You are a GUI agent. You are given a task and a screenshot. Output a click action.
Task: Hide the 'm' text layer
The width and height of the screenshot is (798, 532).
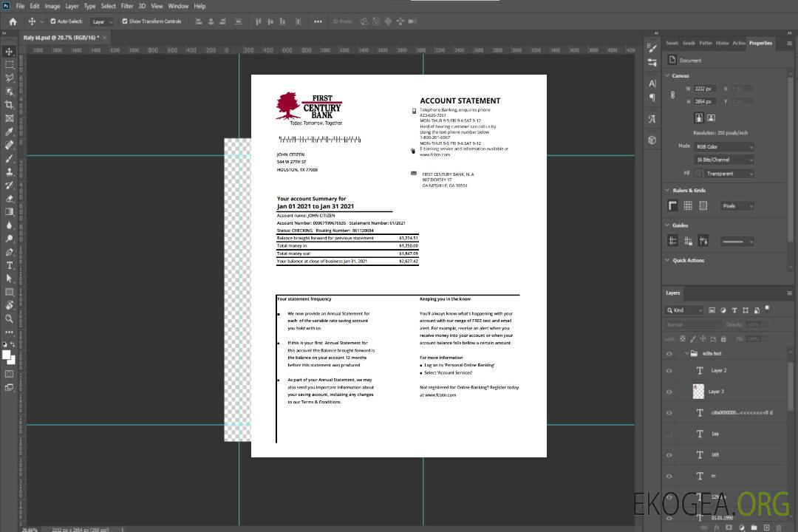click(x=669, y=477)
